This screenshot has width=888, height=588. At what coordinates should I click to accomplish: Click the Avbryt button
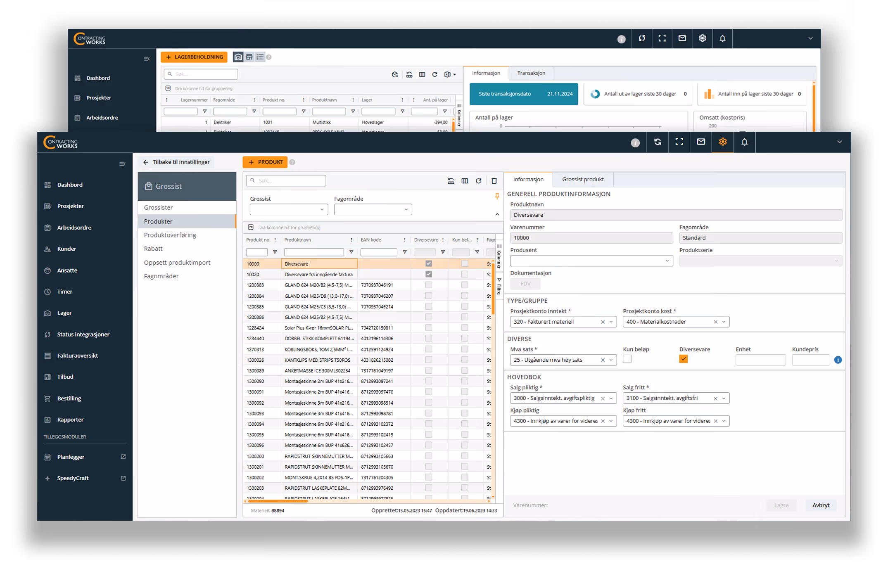coord(821,505)
